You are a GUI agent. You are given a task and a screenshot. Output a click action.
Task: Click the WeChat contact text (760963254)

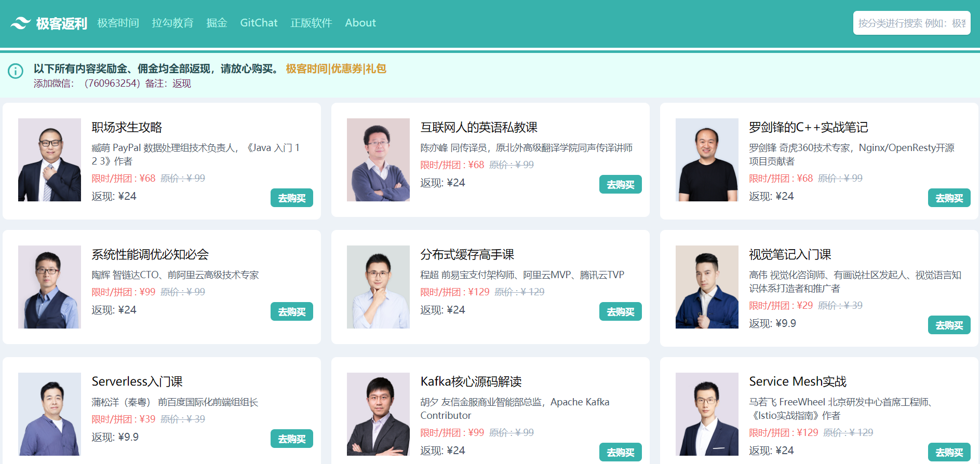pyautogui.click(x=112, y=84)
